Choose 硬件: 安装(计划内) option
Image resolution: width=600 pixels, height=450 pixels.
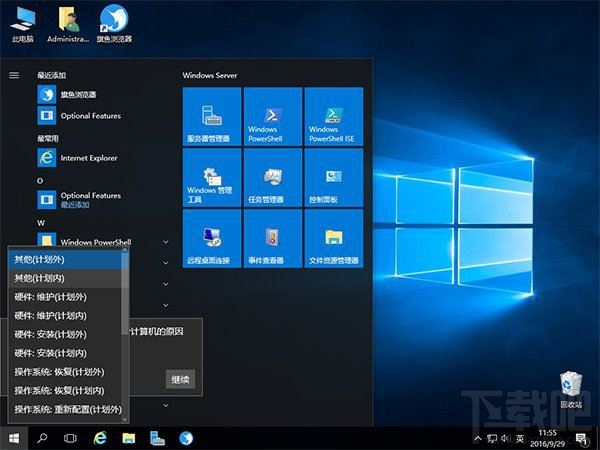pos(65,353)
